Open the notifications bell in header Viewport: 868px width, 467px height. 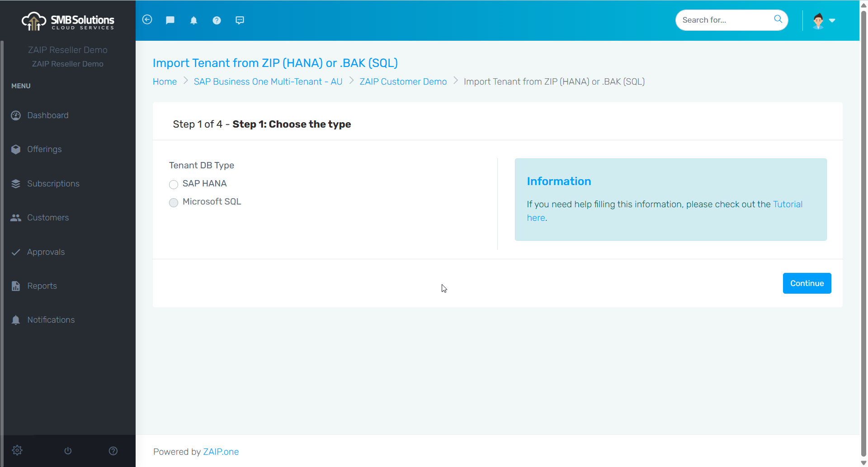[193, 20]
